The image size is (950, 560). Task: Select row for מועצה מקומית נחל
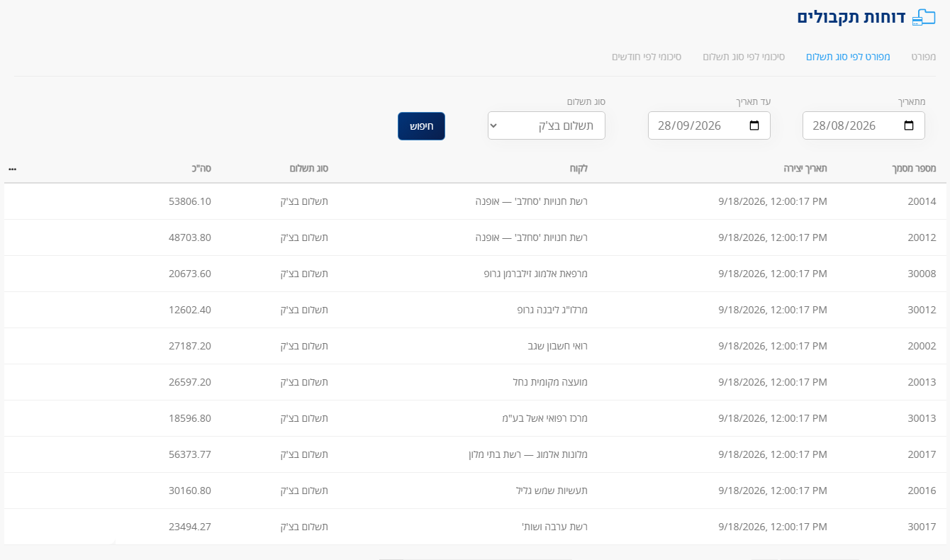(475, 382)
